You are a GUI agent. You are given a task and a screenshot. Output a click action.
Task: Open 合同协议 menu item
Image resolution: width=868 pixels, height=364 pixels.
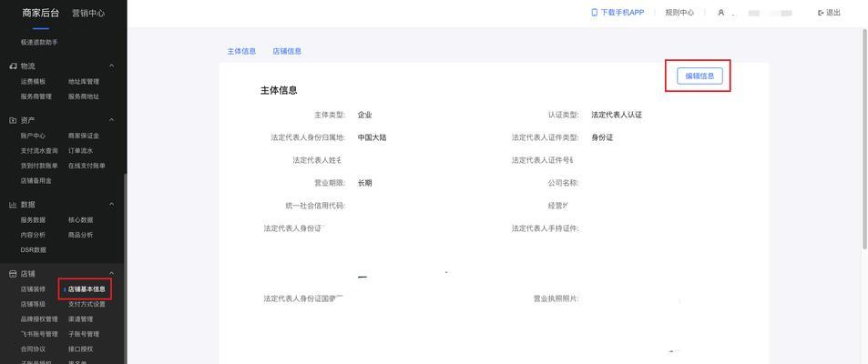click(x=33, y=349)
